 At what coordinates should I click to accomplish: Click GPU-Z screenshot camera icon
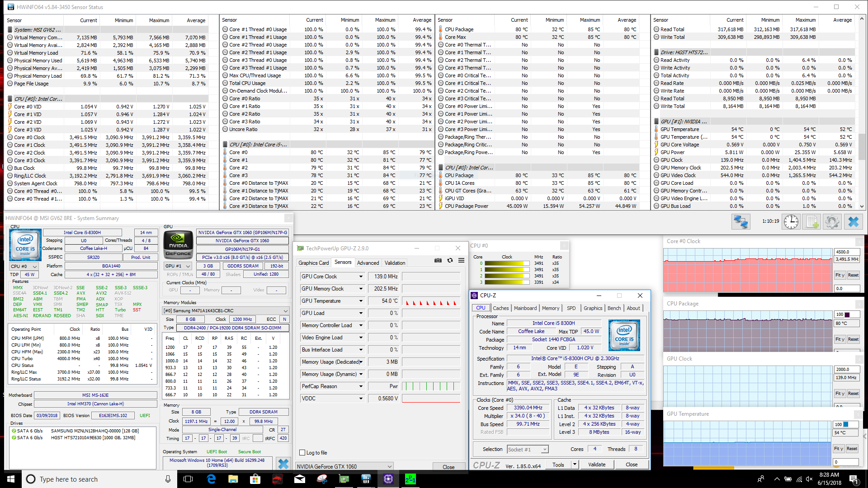[438, 261]
